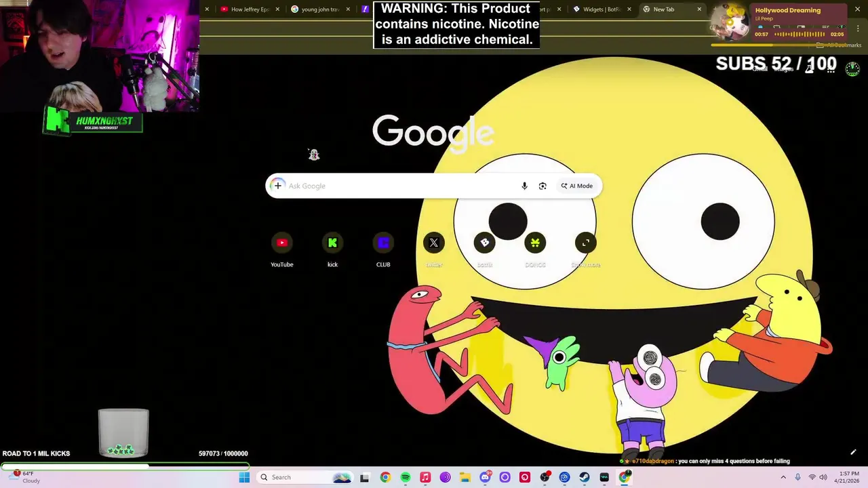Start voice search with microphone icon

click(524, 186)
